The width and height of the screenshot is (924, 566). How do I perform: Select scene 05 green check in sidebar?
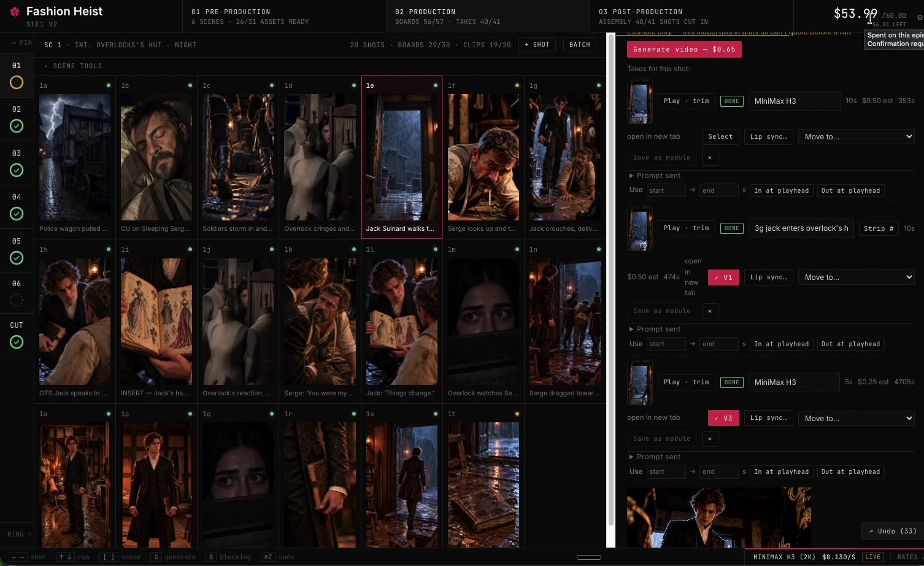[x=17, y=258]
